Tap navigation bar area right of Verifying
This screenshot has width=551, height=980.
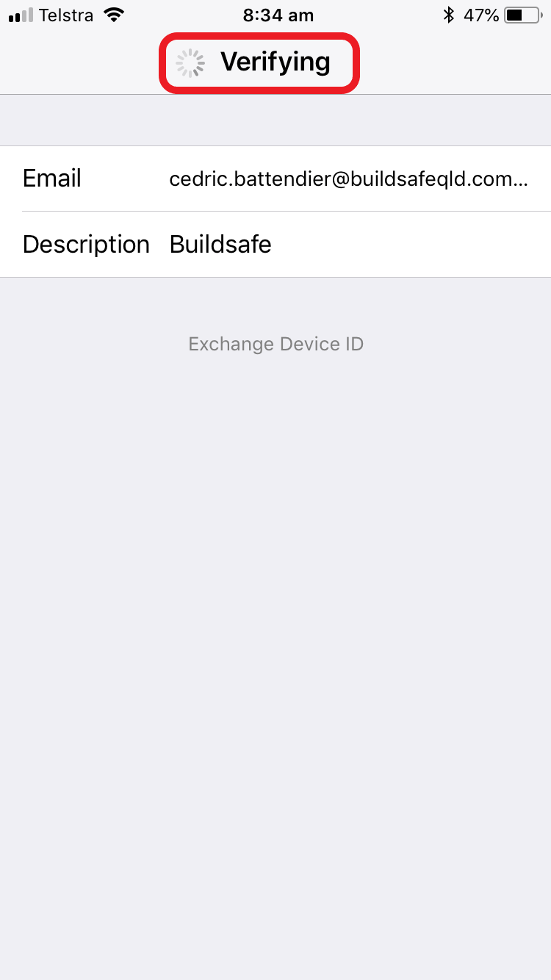455,63
